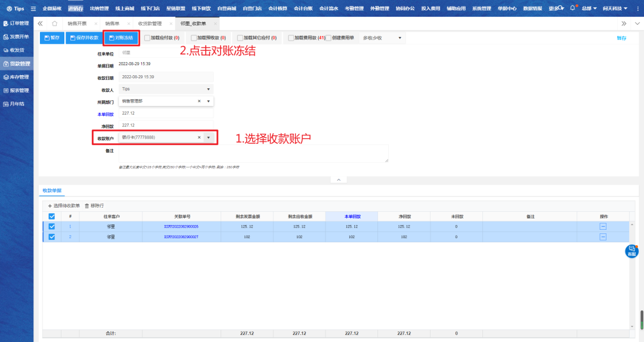This screenshot has height=342, width=644.
Task: Open the 多收少收 dropdown
Action: pyautogui.click(x=382, y=38)
